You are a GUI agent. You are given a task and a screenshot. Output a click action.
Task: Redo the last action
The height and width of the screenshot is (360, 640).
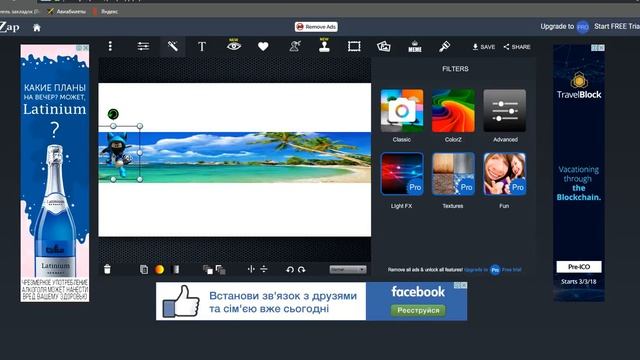[302, 269]
